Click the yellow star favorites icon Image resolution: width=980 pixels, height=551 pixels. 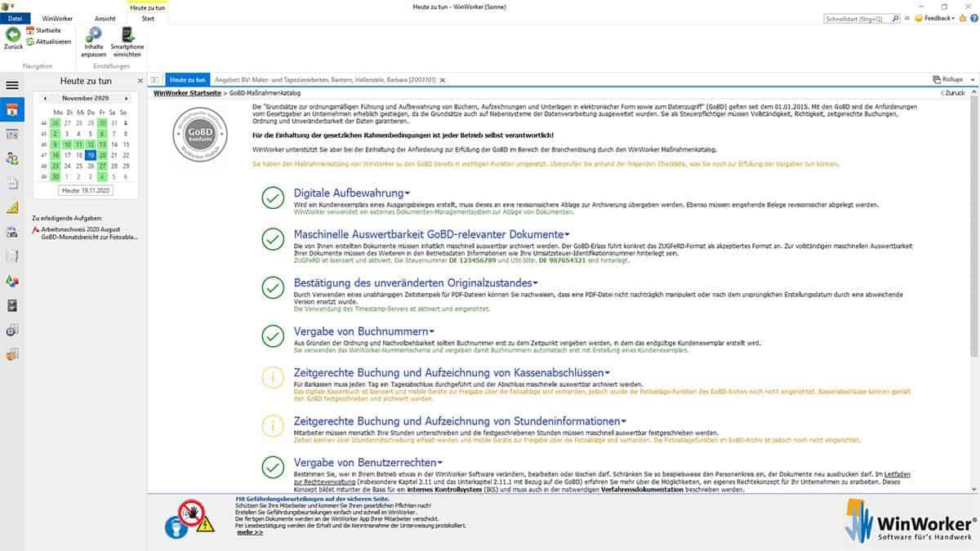(x=963, y=18)
